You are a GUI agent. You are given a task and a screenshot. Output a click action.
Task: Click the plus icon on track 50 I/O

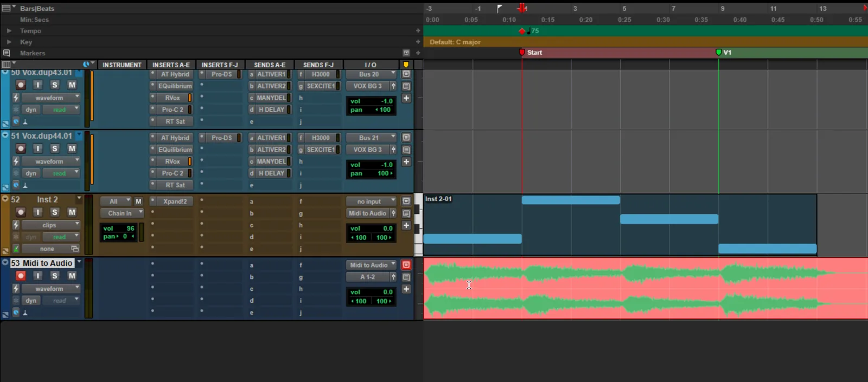tap(406, 98)
